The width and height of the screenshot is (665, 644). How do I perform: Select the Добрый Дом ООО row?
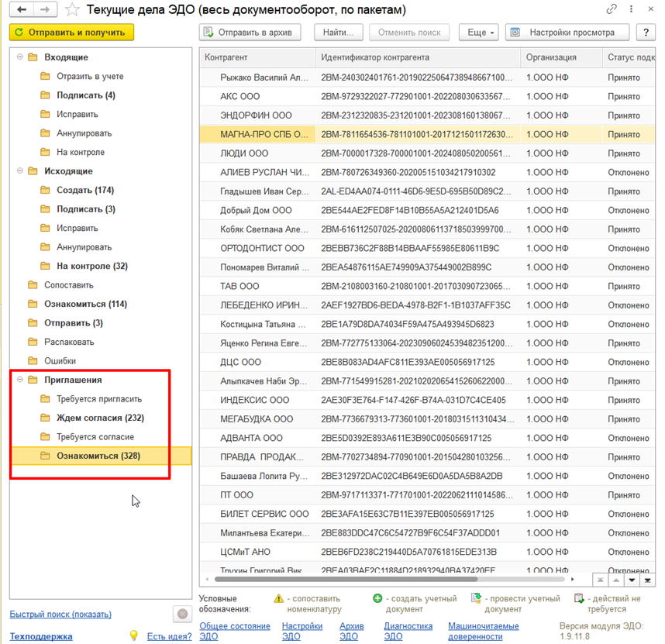(427, 210)
